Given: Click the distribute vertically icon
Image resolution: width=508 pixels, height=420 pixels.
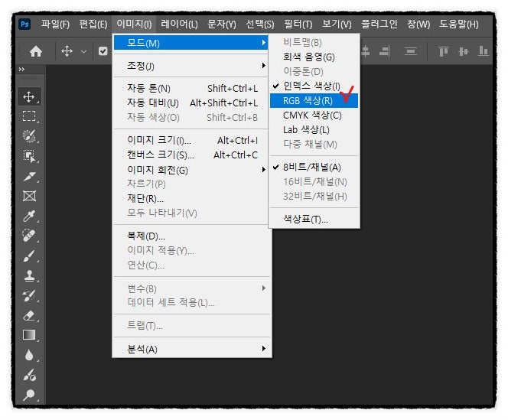Looking at the screenshot, I should pyautogui.click(x=411, y=51).
